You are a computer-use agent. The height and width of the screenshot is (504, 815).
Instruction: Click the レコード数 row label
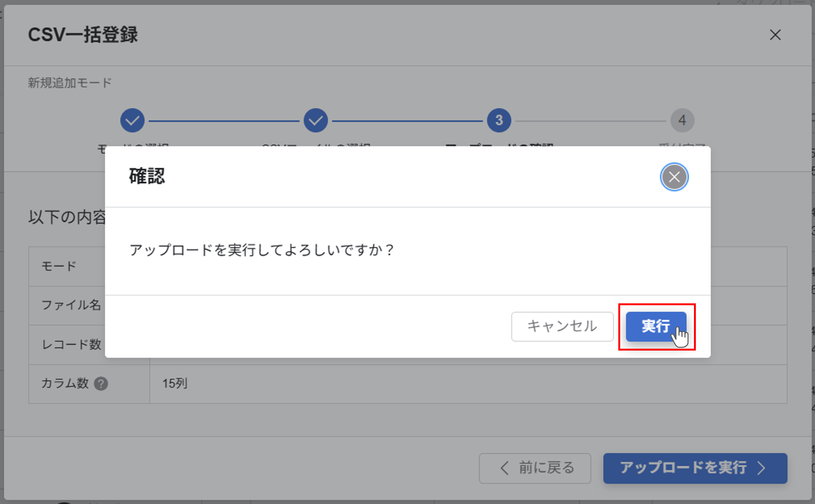tap(71, 344)
